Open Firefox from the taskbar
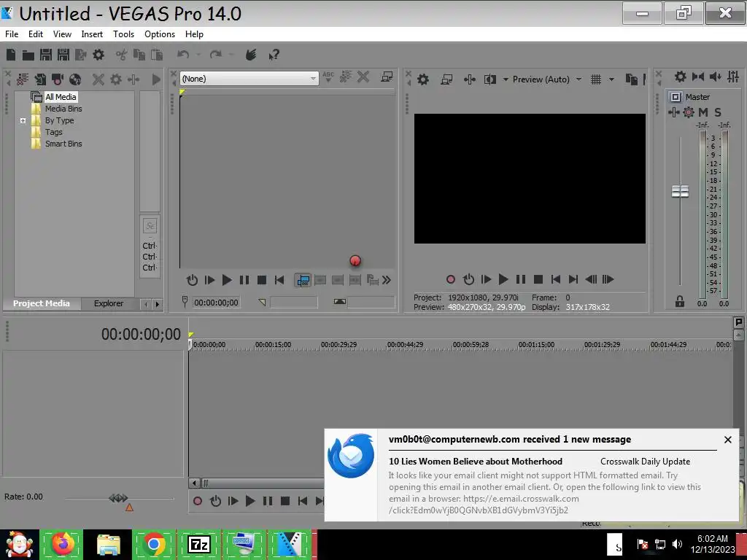Screen dimensions: 747x560 point(63,544)
